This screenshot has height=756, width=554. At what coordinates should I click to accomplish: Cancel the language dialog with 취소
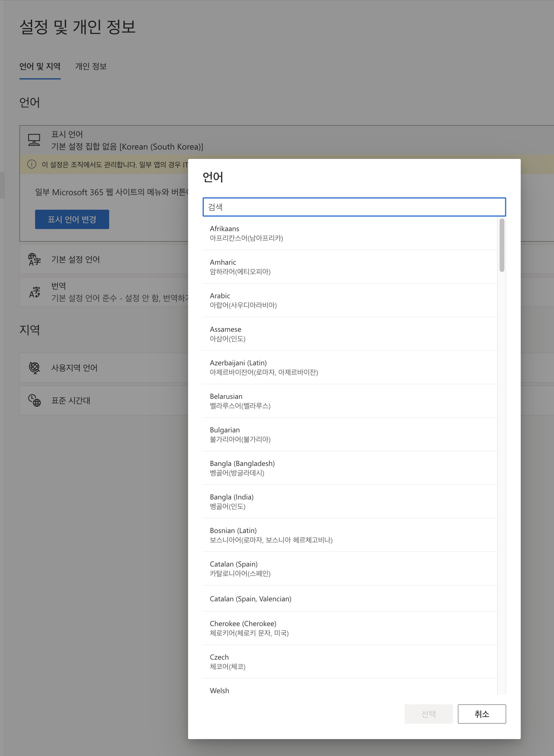(x=481, y=714)
